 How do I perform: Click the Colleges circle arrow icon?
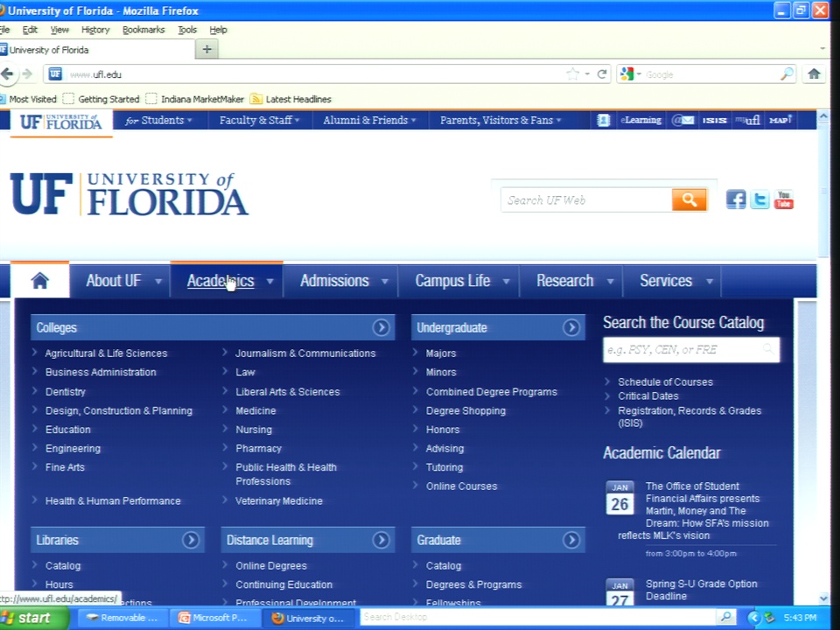(x=381, y=327)
